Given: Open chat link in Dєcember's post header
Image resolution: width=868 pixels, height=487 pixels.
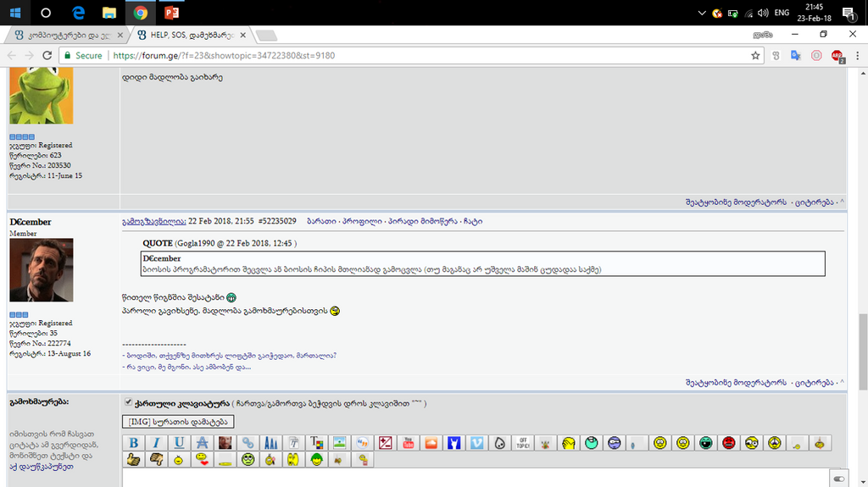Looking at the screenshot, I should (473, 221).
